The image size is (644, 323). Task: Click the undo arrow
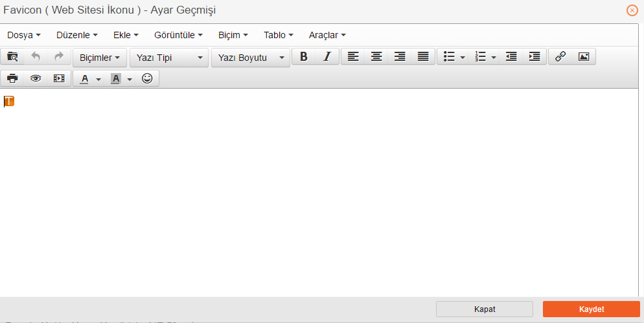tap(36, 56)
